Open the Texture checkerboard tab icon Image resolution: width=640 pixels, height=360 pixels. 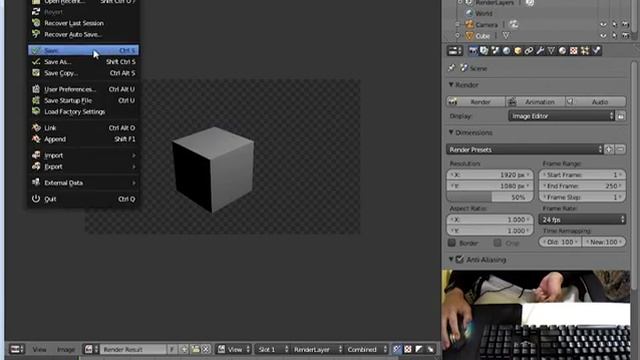coord(573,51)
